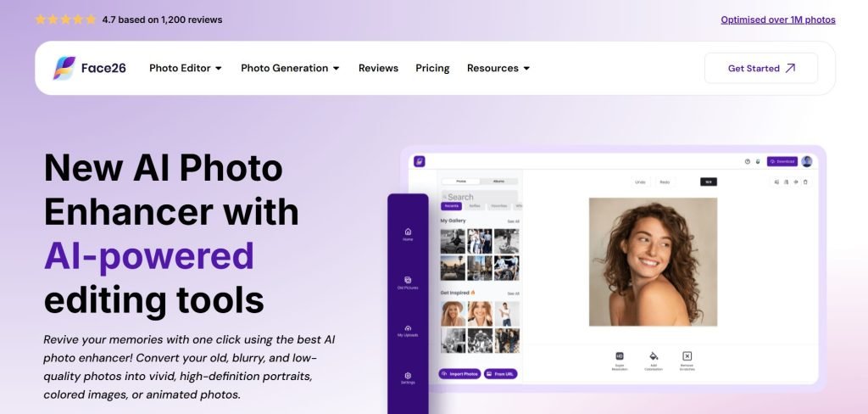
Task: Apply the Super Resolution HD tool
Action: tap(620, 355)
